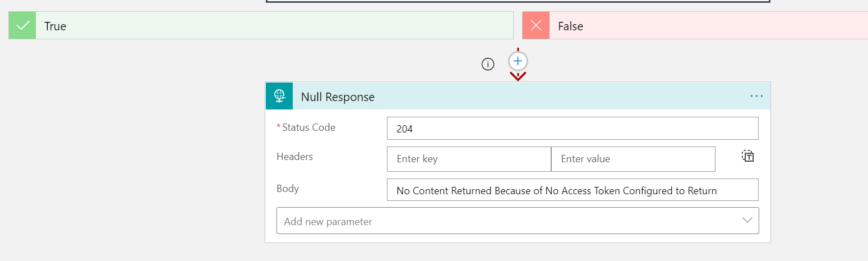The height and width of the screenshot is (261, 868).
Task: Insert a new step with the plus button
Action: [x=518, y=61]
